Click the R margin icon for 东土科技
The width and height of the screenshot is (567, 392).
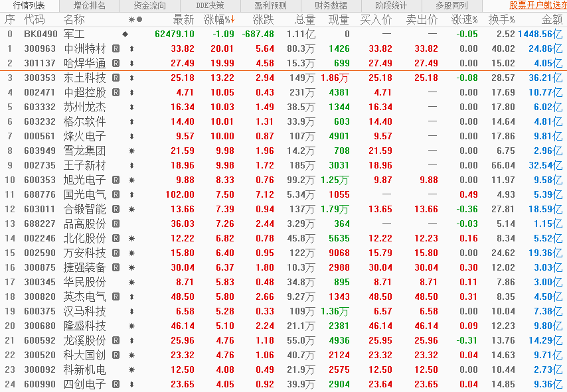click(116, 78)
